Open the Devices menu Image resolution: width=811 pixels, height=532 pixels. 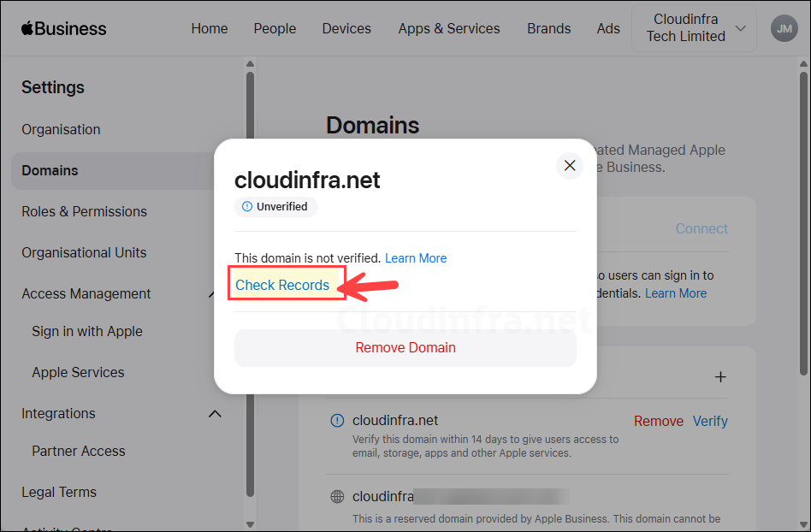point(346,28)
